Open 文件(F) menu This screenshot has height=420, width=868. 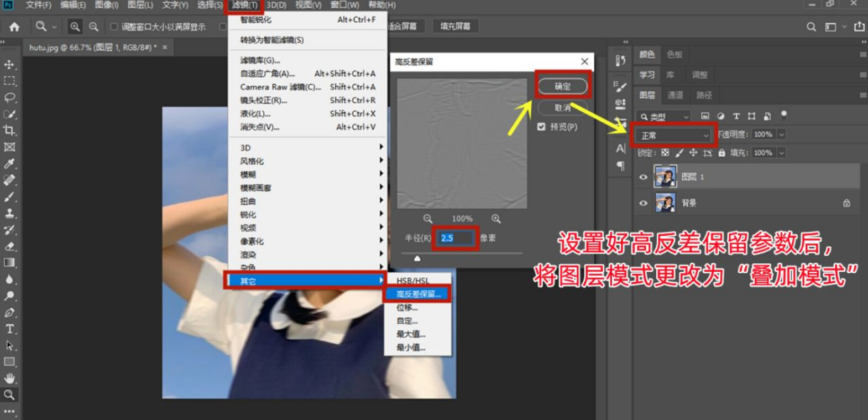38,5
